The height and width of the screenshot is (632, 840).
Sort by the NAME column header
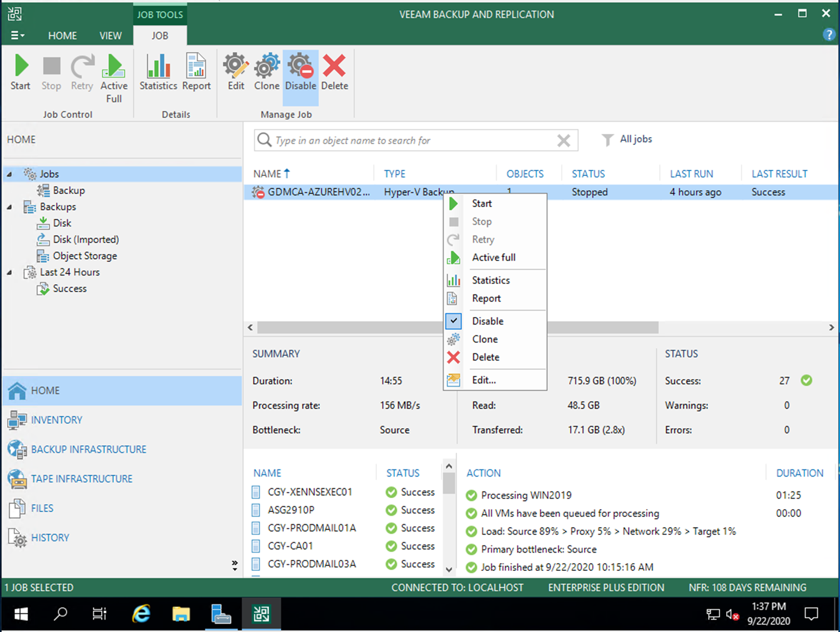pyautogui.click(x=271, y=174)
